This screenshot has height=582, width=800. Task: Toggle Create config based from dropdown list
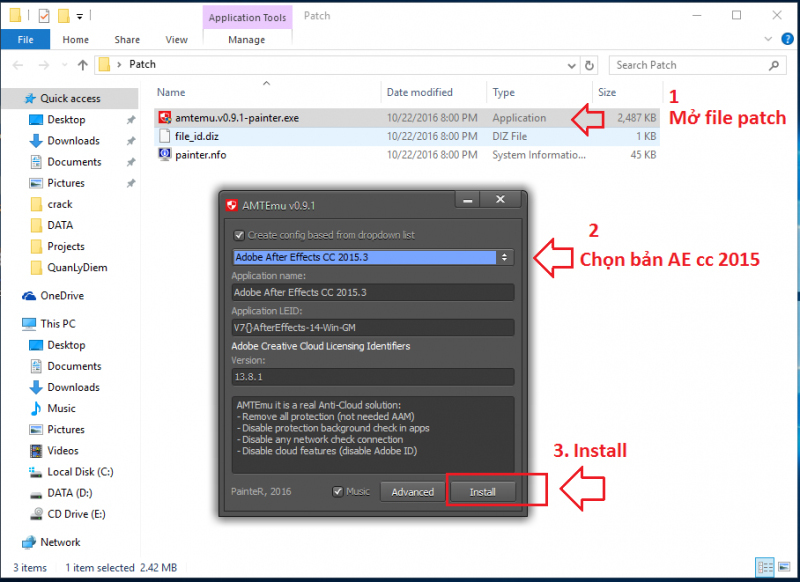point(239,235)
